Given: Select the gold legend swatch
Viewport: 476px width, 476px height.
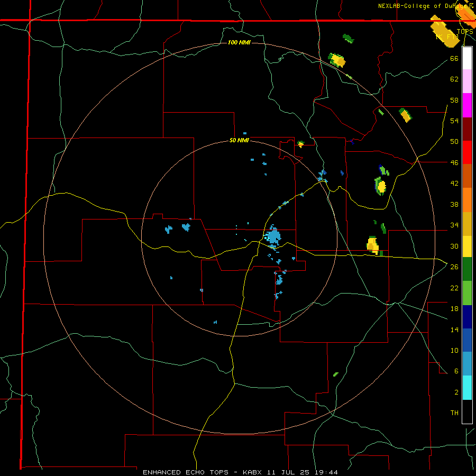Looking at the screenshot, I should point(467,224).
